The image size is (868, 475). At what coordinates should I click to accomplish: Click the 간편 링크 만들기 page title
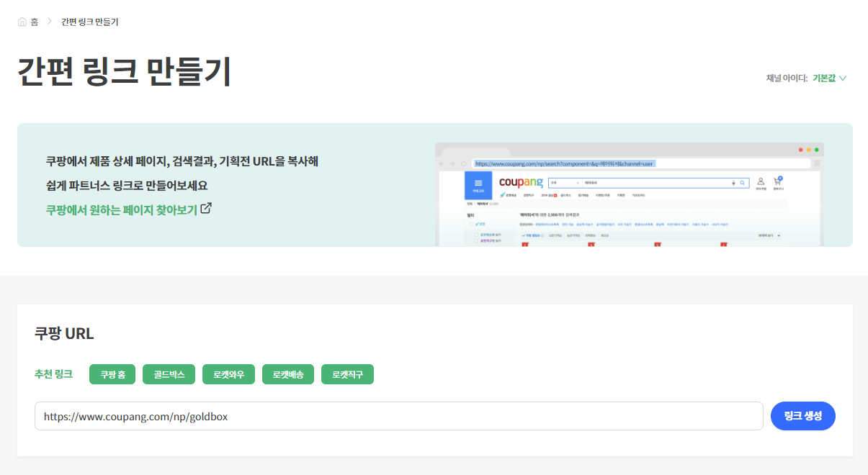[124, 71]
